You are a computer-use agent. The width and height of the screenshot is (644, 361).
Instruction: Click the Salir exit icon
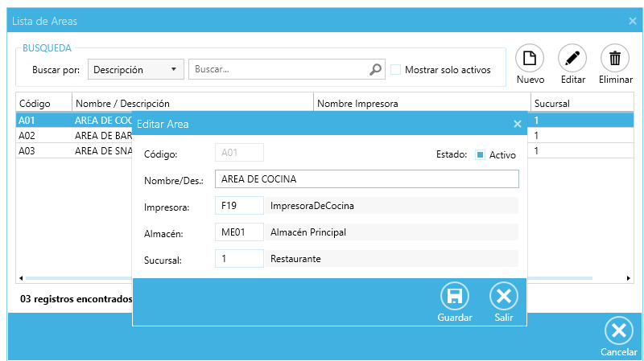tap(504, 296)
